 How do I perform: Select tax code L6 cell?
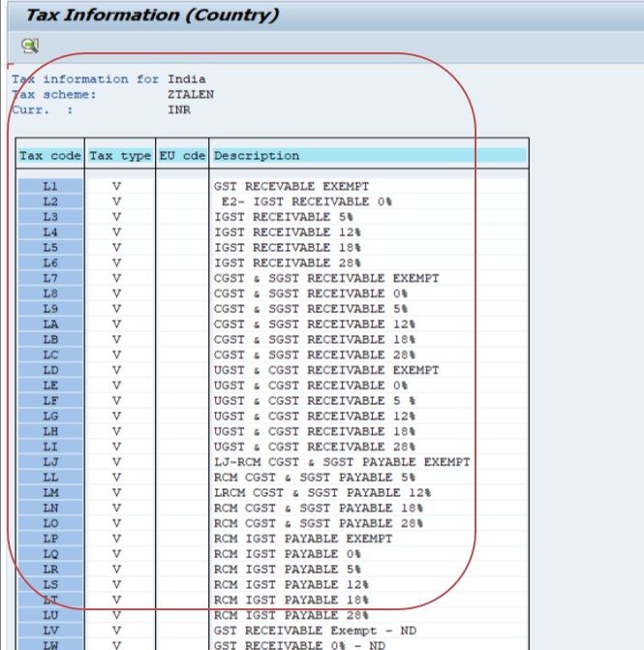[x=50, y=263]
